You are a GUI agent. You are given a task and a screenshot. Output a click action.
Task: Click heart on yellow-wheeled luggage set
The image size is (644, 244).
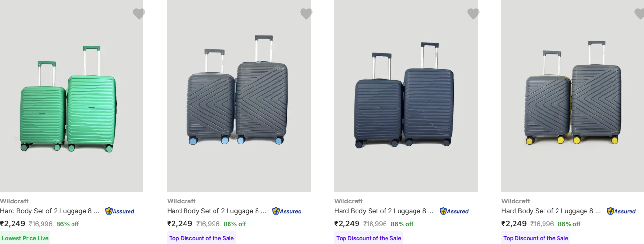tap(639, 14)
